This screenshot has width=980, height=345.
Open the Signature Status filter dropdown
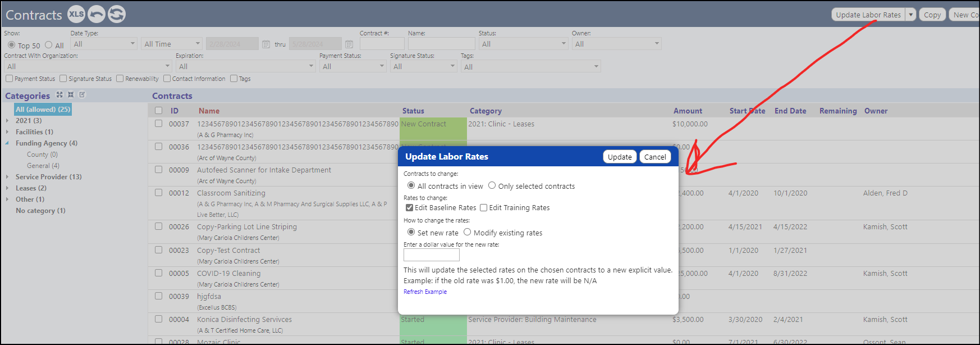[424, 66]
